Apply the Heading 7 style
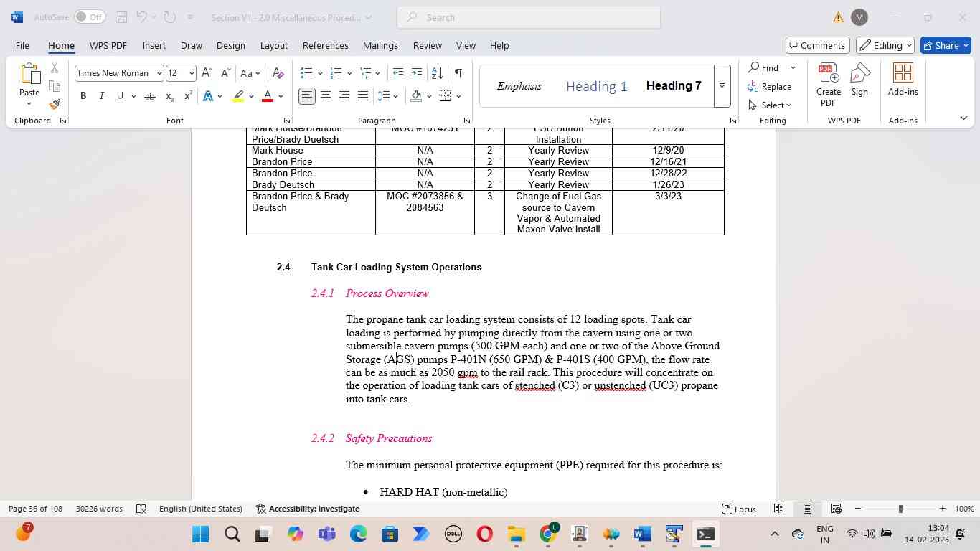 pos(674,86)
